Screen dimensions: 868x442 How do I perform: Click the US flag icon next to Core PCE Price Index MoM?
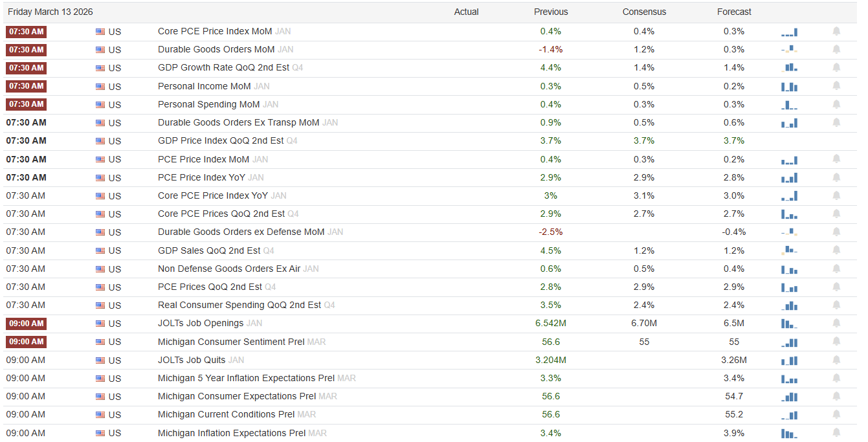pyautogui.click(x=100, y=32)
